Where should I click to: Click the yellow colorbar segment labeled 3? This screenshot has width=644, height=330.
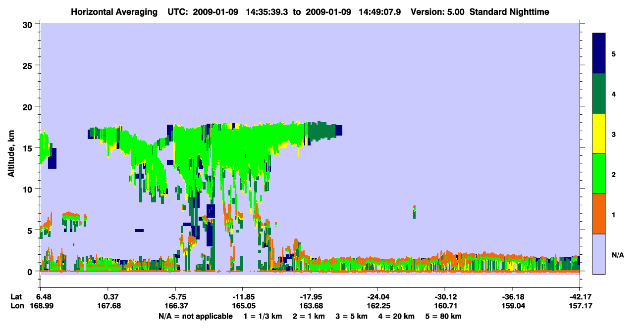(x=599, y=134)
